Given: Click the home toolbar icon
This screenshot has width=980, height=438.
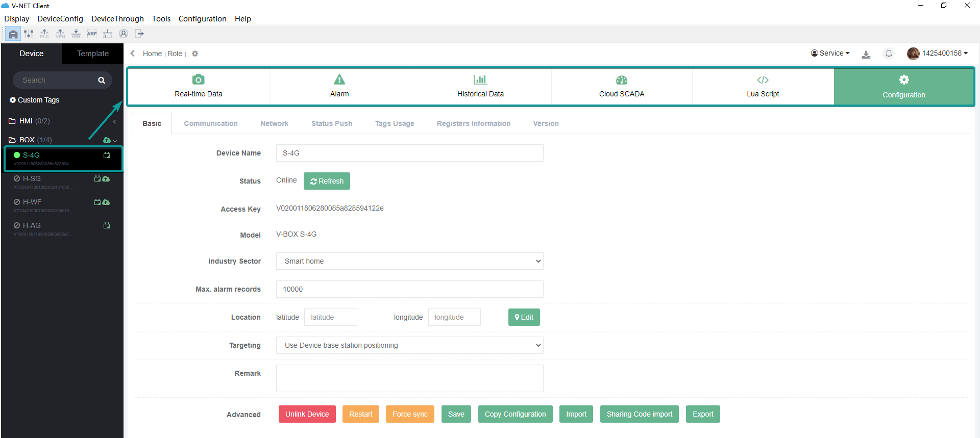Looking at the screenshot, I should click(13, 34).
